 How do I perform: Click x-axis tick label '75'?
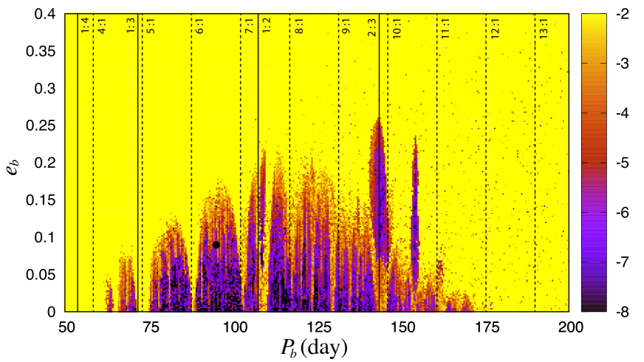(151, 327)
